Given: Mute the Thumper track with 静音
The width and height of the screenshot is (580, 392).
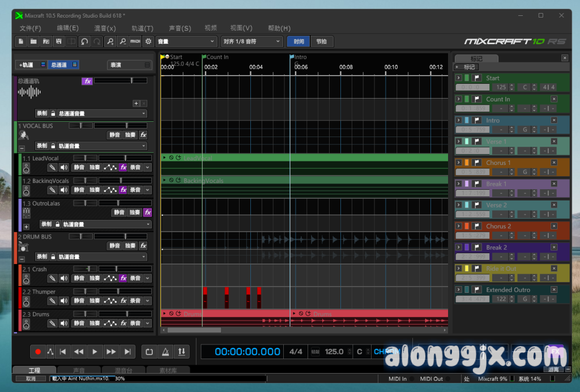Looking at the screenshot, I should pos(79,301).
